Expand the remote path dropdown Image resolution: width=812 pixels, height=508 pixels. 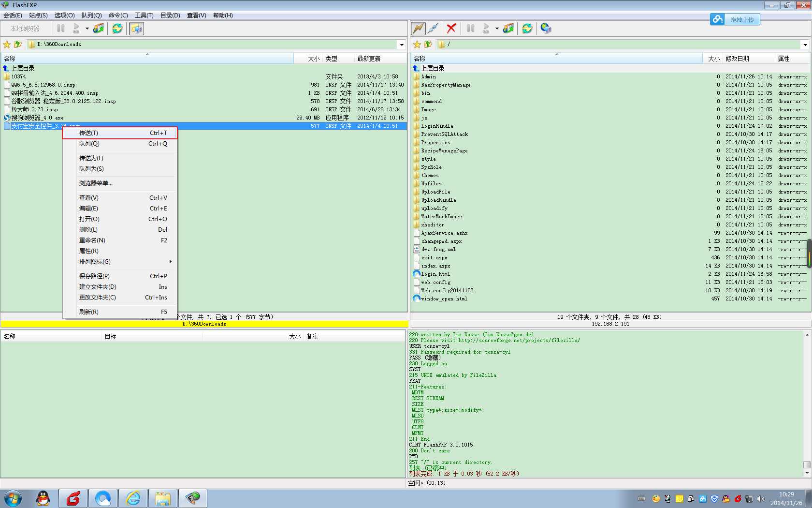click(805, 45)
